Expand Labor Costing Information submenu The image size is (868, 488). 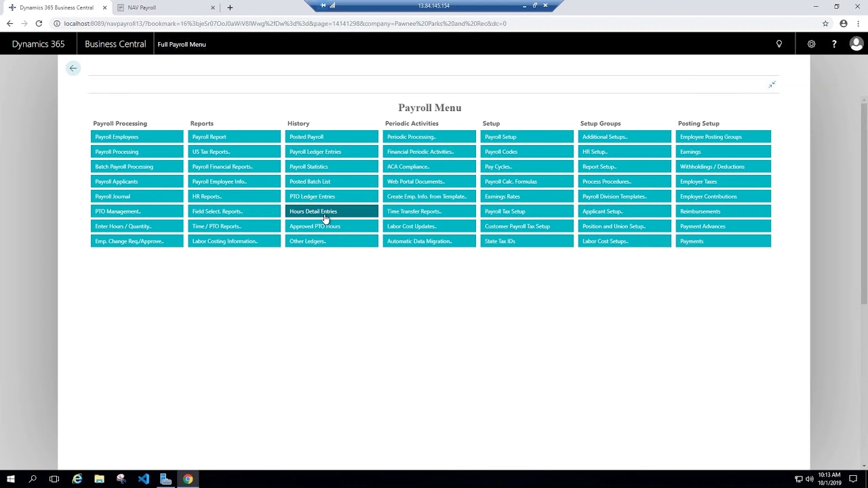(235, 241)
